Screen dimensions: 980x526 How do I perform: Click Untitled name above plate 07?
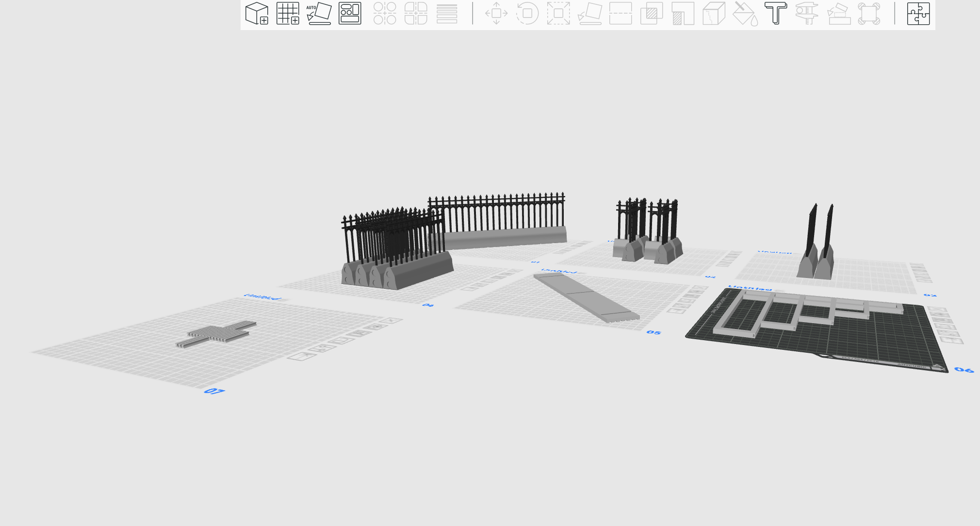[262, 296]
